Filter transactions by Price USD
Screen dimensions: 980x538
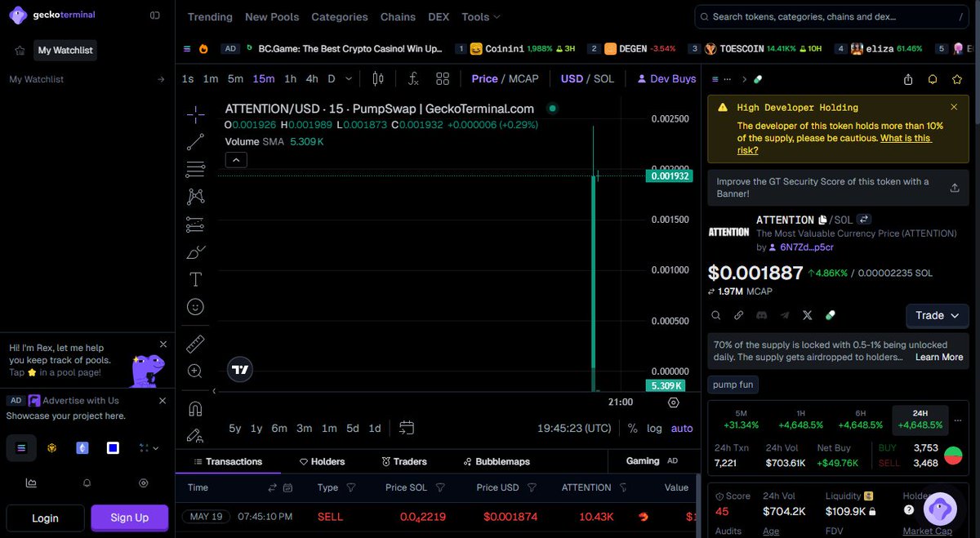(532, 487)
